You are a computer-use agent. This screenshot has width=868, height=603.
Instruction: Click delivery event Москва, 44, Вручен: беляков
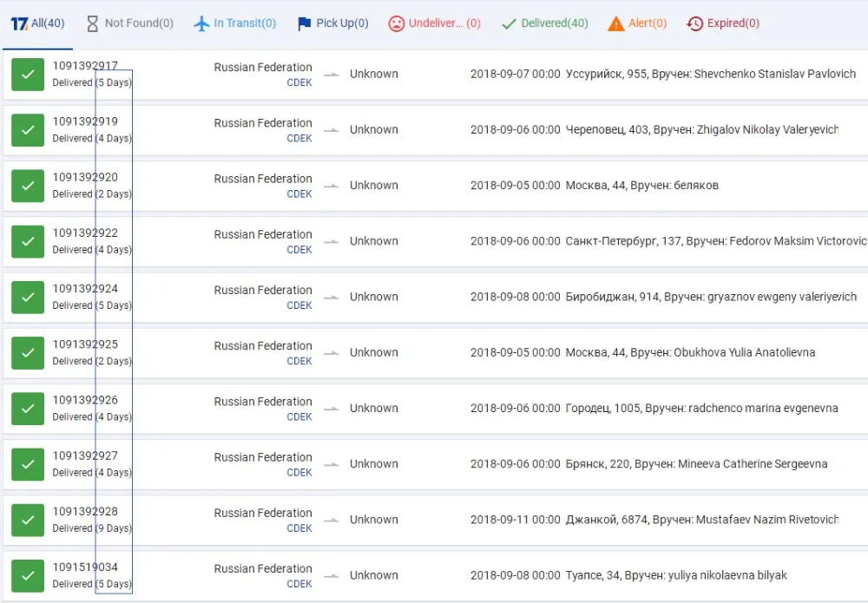tap(595, 186)
